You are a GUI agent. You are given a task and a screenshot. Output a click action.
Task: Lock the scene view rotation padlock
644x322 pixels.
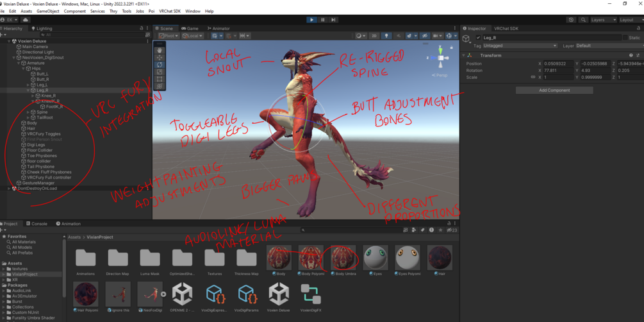(x=452, y=47)
